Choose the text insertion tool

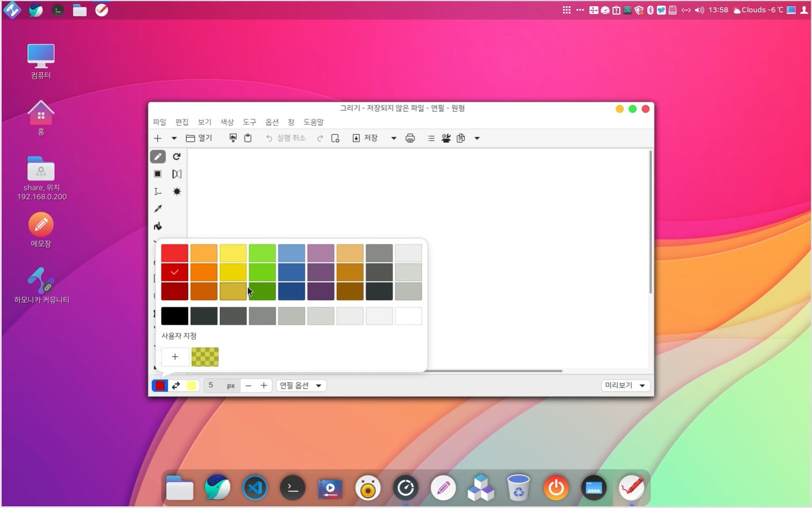[x=158, y=192]
